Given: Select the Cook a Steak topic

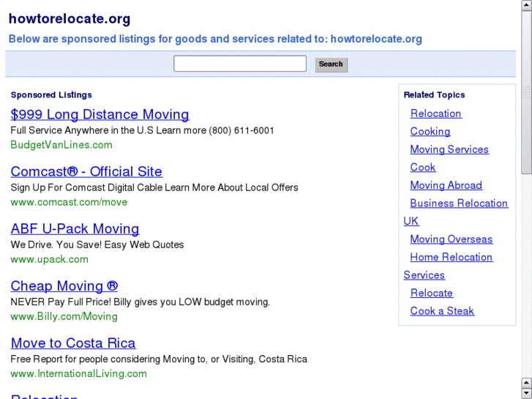Looking at the screenshot, I should pos(442,311).
